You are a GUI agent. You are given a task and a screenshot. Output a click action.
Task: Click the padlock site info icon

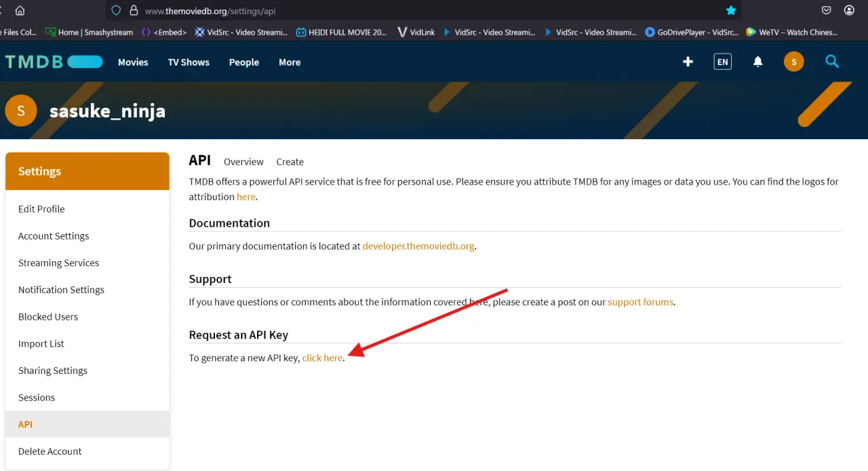coord(134,10)
